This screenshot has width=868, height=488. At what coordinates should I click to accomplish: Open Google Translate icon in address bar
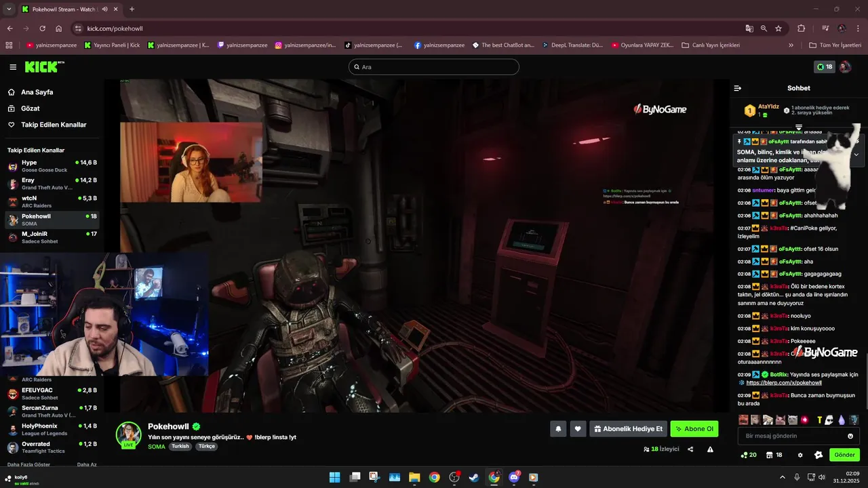[749, 28]
